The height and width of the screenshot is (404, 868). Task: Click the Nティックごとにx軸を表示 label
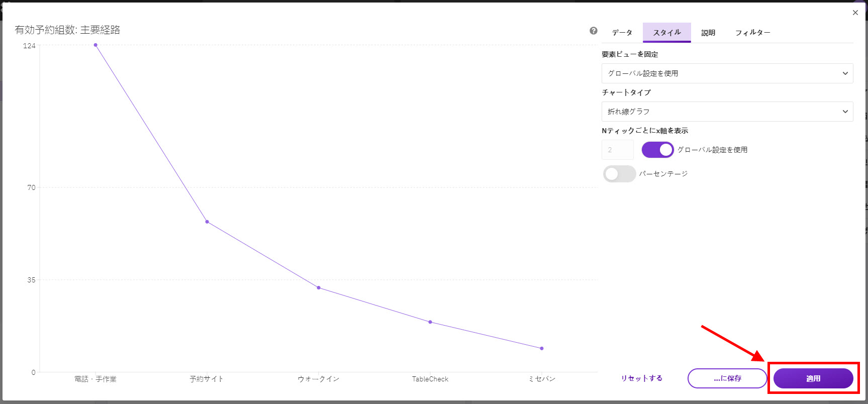645,131
